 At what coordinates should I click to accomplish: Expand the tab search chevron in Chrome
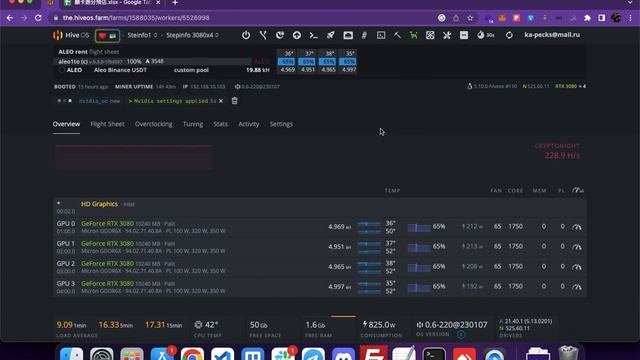631,2
